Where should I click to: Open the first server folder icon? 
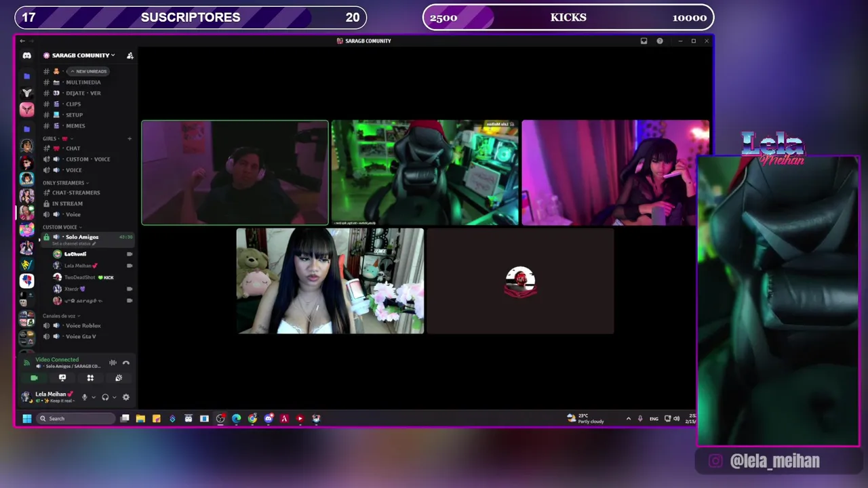coord(26,76)
